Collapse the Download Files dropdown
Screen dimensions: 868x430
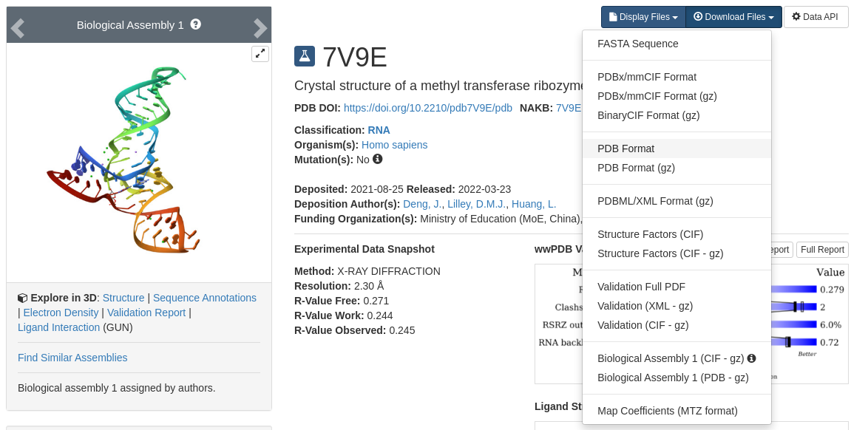coord(733,17)
